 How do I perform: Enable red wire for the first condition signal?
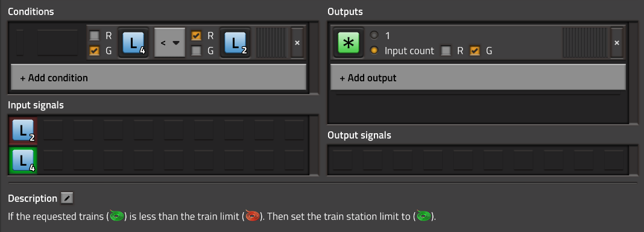click(95, 36)
